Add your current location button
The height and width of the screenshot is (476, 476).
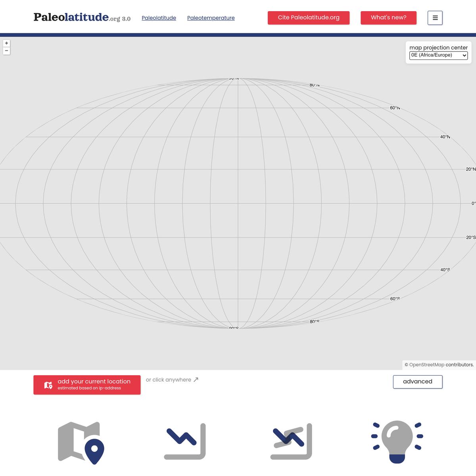[x=87, y=385]
